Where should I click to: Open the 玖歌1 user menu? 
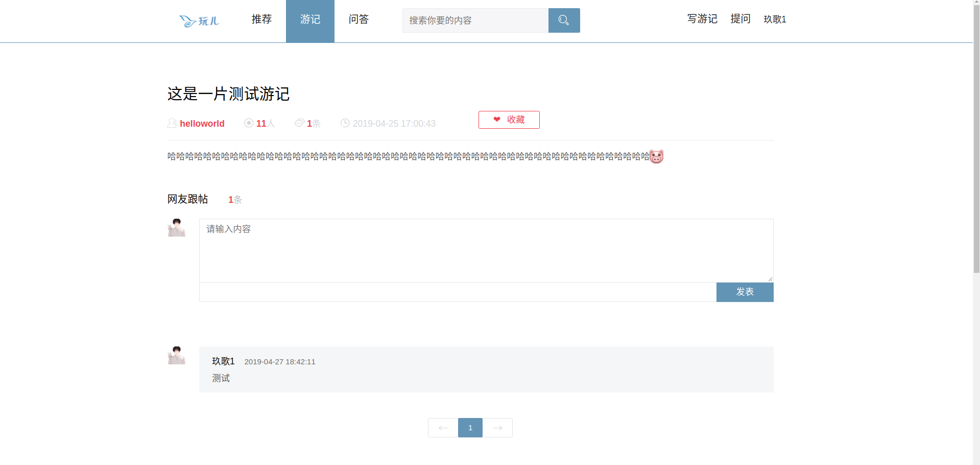tap(775, 19)
